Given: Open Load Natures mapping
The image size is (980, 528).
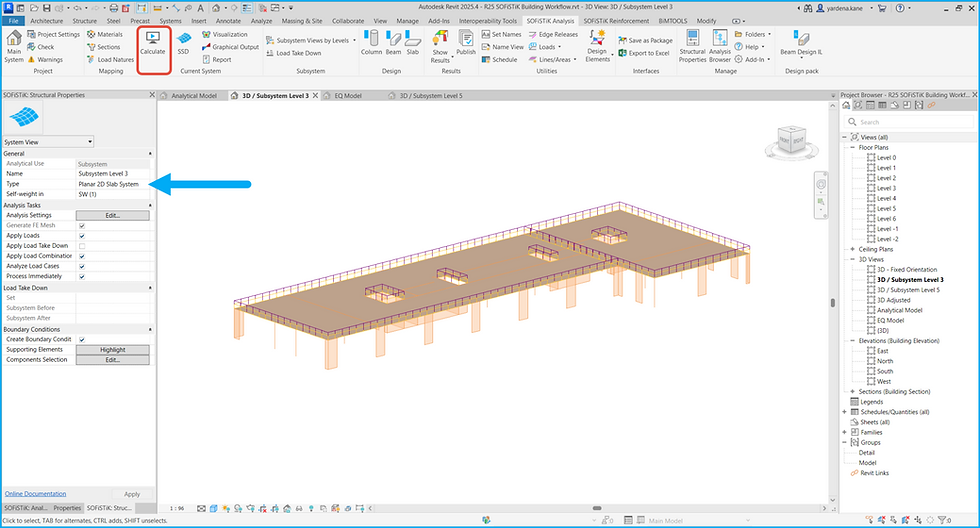Looking at the screenshot, I should pyautogui.click(x=111, y=59).
